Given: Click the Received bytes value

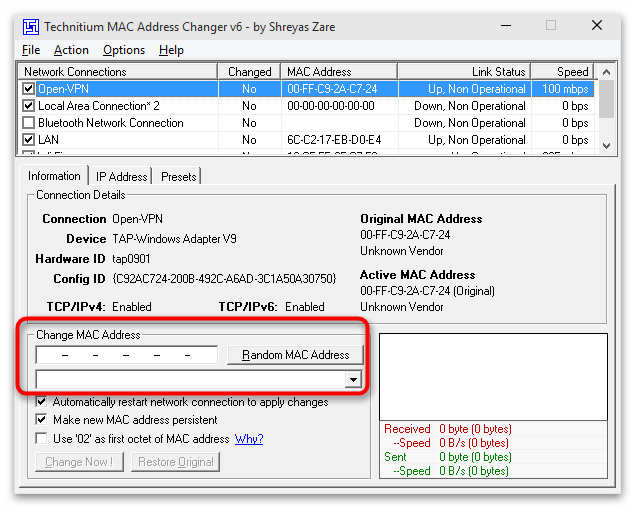Looking at the screenshot, I should point(475,429).
